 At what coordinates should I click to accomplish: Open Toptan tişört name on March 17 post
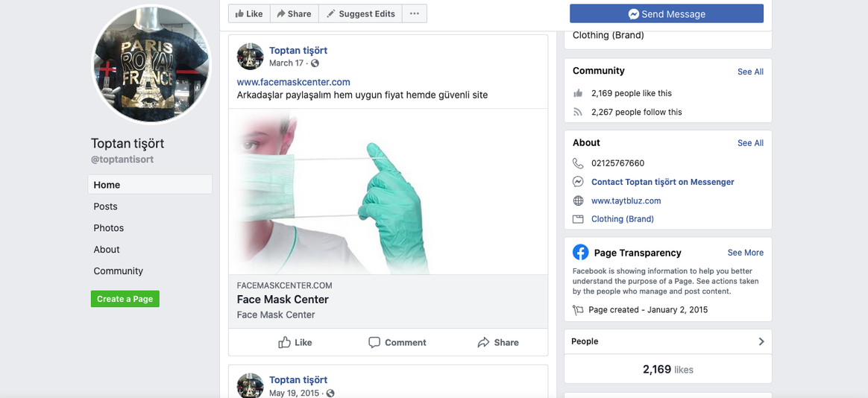(x=298, y=51)
